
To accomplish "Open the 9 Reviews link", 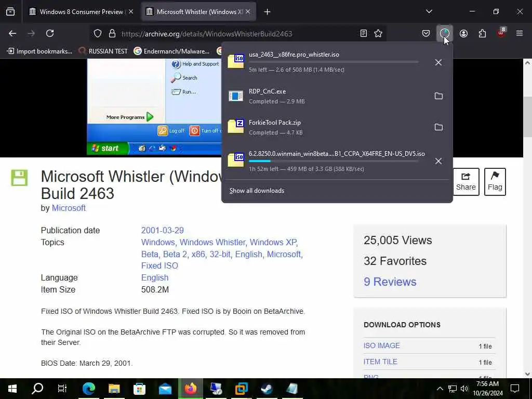I will click(x=390, y=282).
